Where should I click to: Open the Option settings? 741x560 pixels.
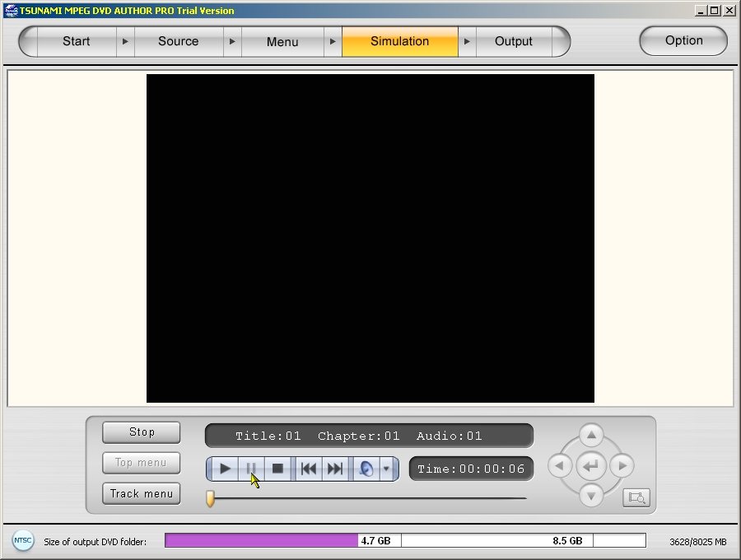[683, 40]
